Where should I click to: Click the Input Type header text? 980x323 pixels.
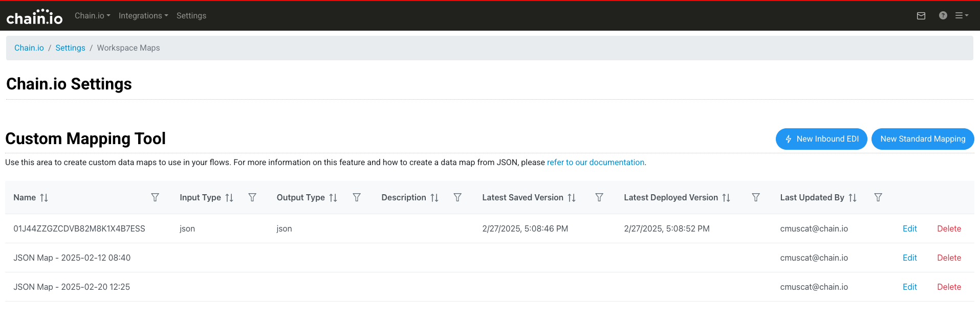pos(200,198)
